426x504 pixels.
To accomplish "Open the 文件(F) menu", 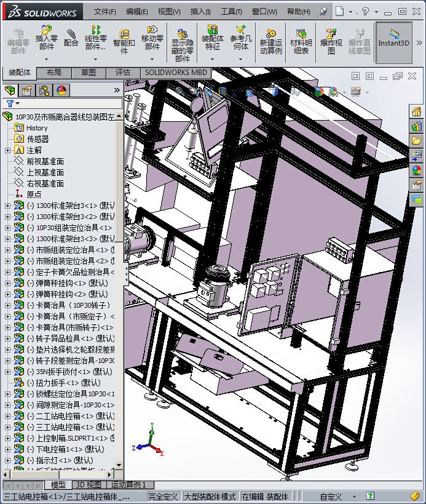I will (105, 12).
